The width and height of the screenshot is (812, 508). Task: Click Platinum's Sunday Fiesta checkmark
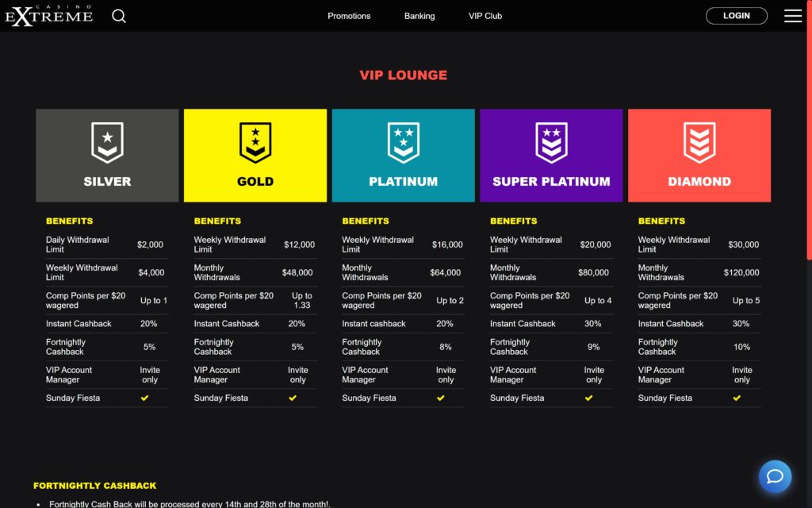pyautogui.click(x=441, y=398)
